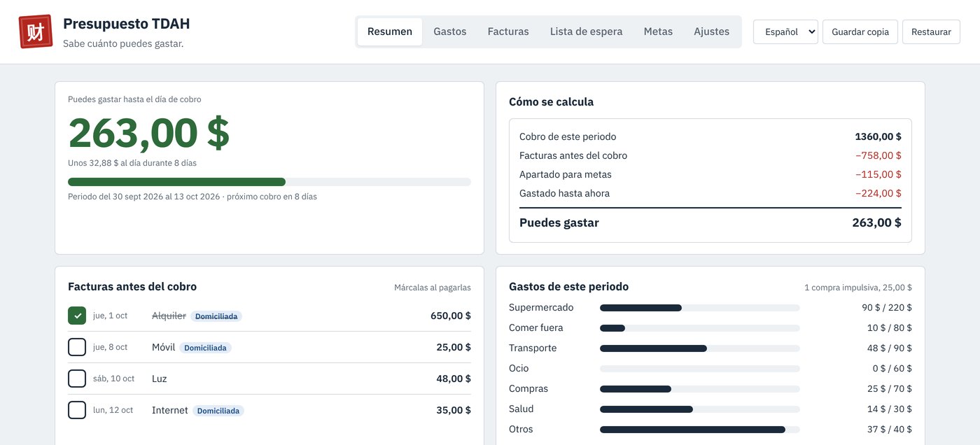The image size is (980, 445).
Task: Click the empty Ocio budget bar
Action: [x=700, y=369]
